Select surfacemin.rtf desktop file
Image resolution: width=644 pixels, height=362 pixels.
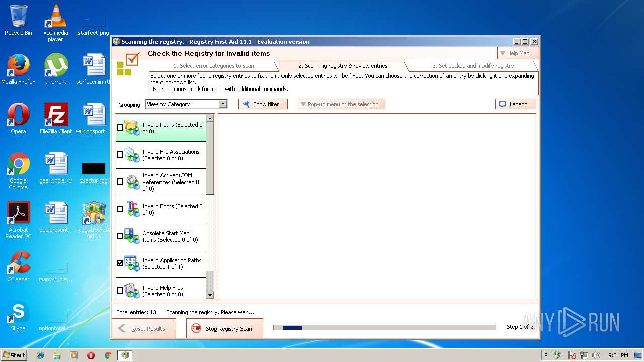(x=94, y=69)
